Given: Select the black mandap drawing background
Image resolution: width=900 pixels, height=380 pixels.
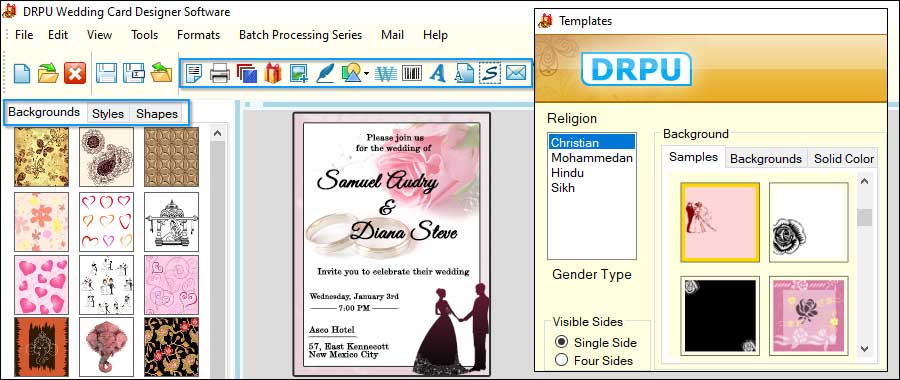Looking at the screenshot, I should (172, 222).
